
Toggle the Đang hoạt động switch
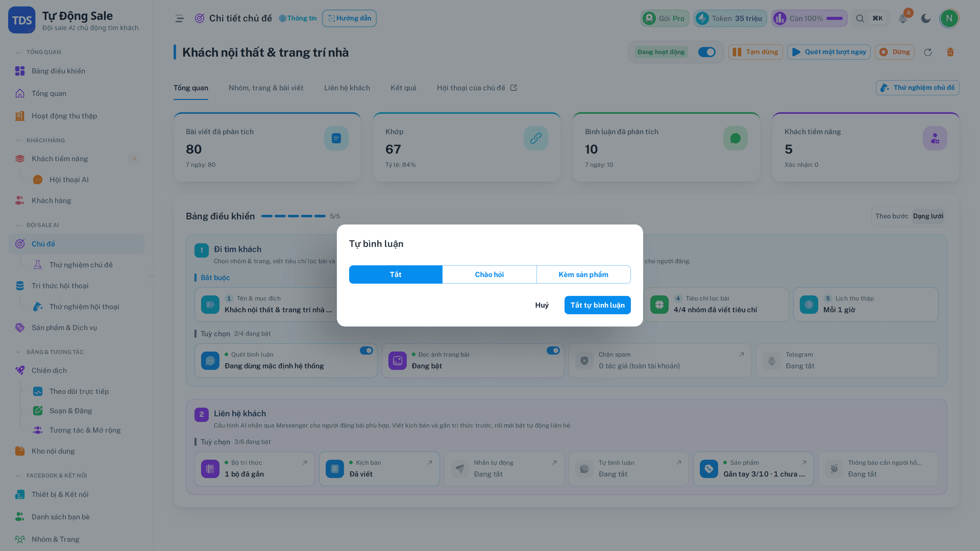coord(707,52)
